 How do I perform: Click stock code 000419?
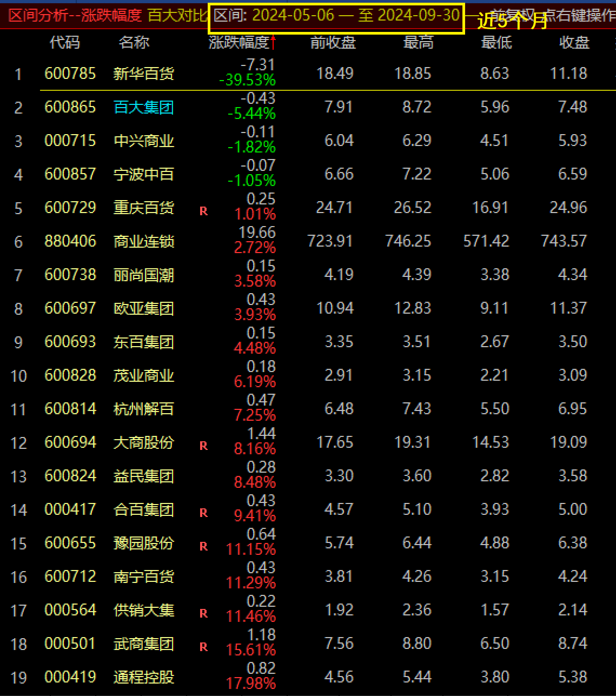click(x=70, y=677)
